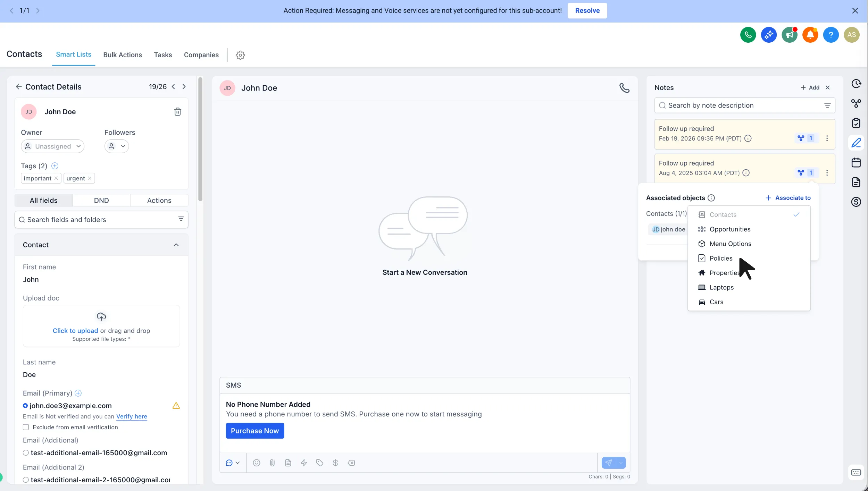Select Policies from associate menu
This screenshot has height=491, width=868.
coord(721,258)
